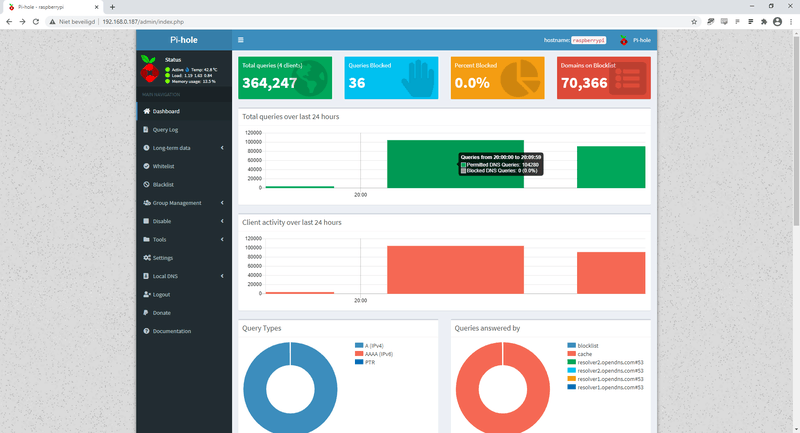Select the Total queries green card

coord(285,78)
